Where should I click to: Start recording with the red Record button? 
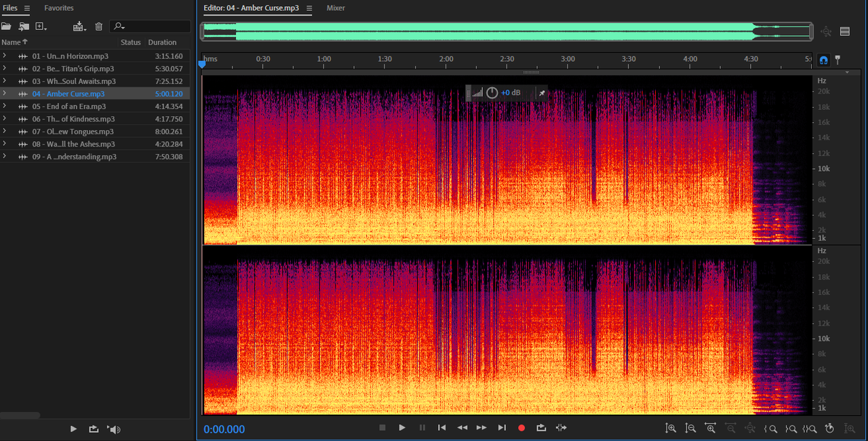(521, 427)
